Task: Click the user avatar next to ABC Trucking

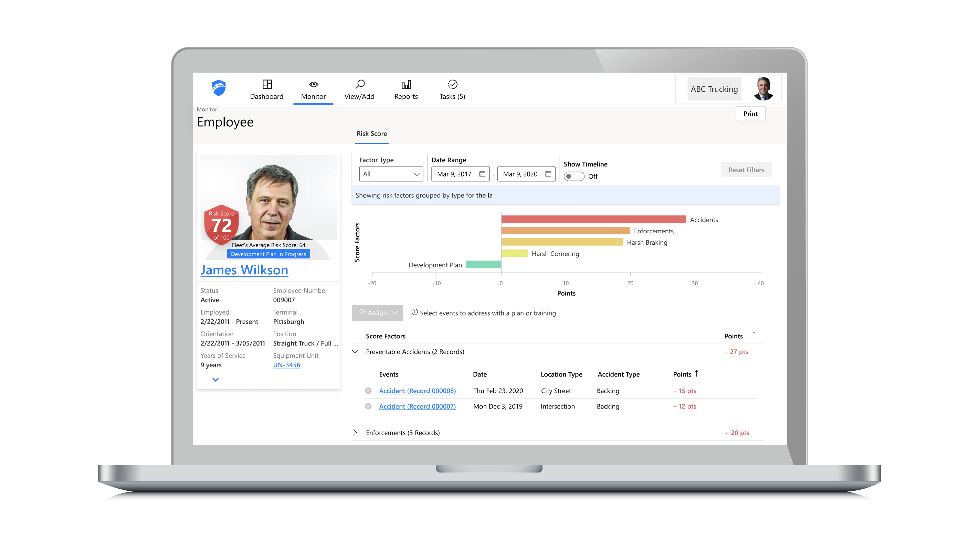Action: coord(764,88)
